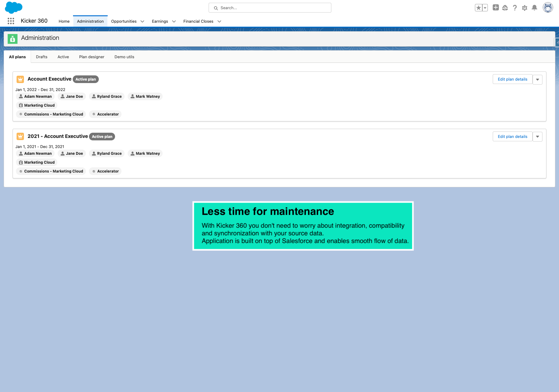Click Marketing Cloud pill in the 2021 plan
Screen dimensions: 559x392
coord(37,162)
